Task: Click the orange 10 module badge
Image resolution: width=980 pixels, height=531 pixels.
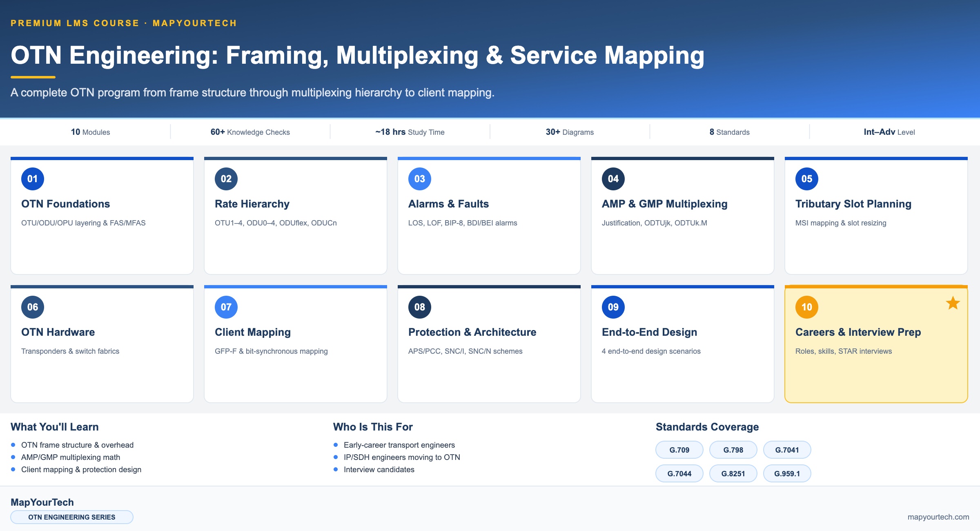Action: click(807, 307)
